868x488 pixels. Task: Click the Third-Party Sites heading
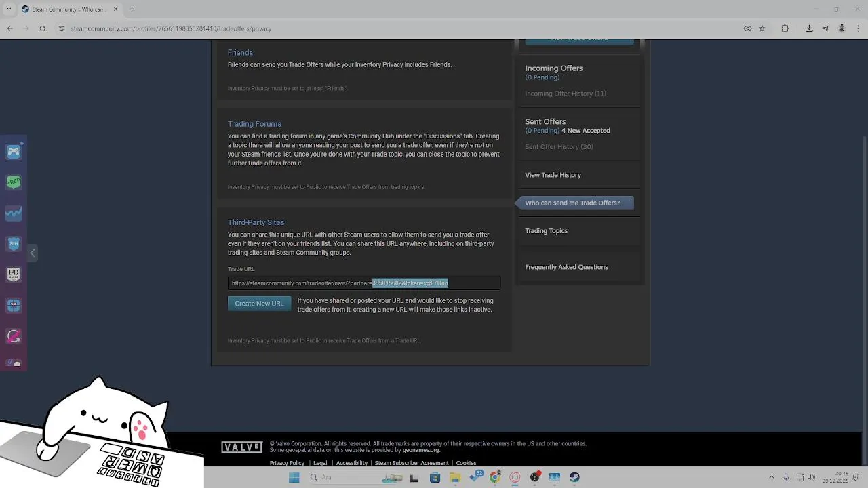pos(256,222)
